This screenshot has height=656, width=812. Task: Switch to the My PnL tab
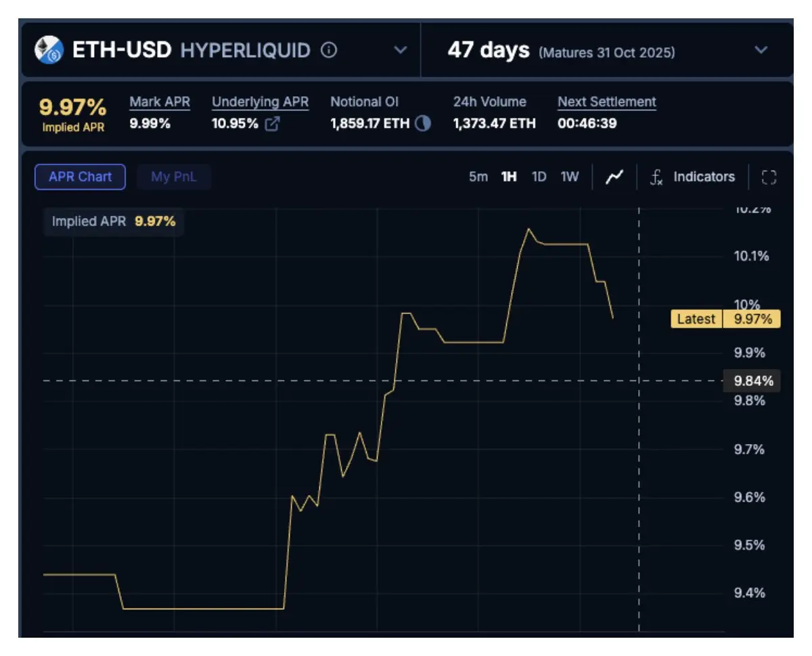174,177
